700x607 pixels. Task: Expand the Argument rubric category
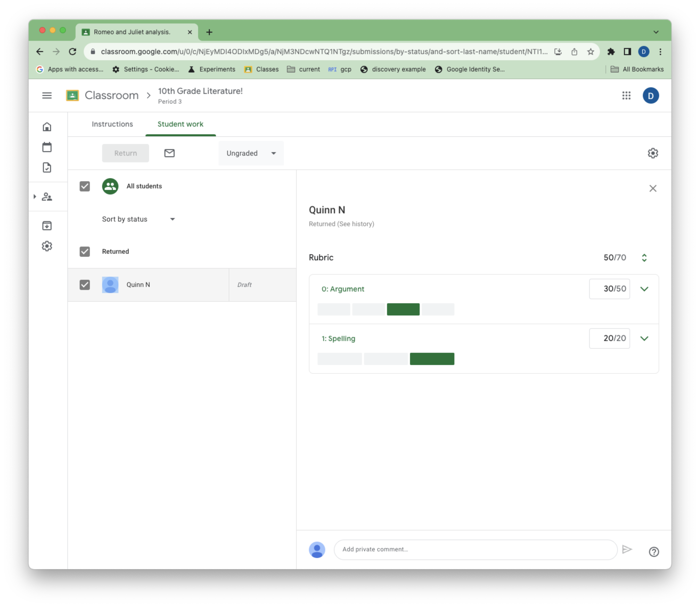[644, 289]
